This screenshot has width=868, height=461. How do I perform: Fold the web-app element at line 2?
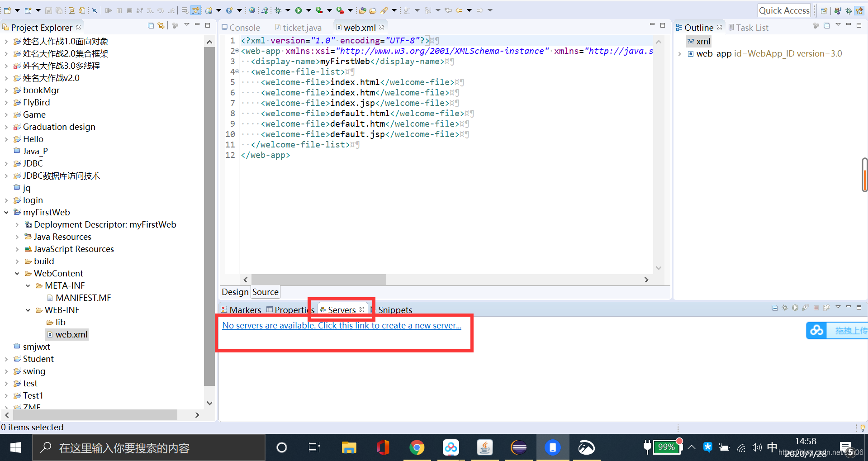click(237, 51)
